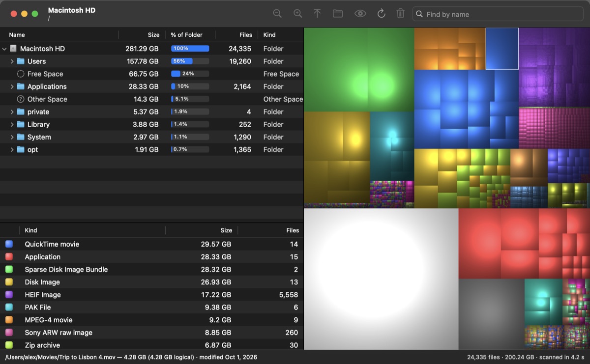Click Kind header in file kinds table

pyautogui.click(x=92, y=230)
